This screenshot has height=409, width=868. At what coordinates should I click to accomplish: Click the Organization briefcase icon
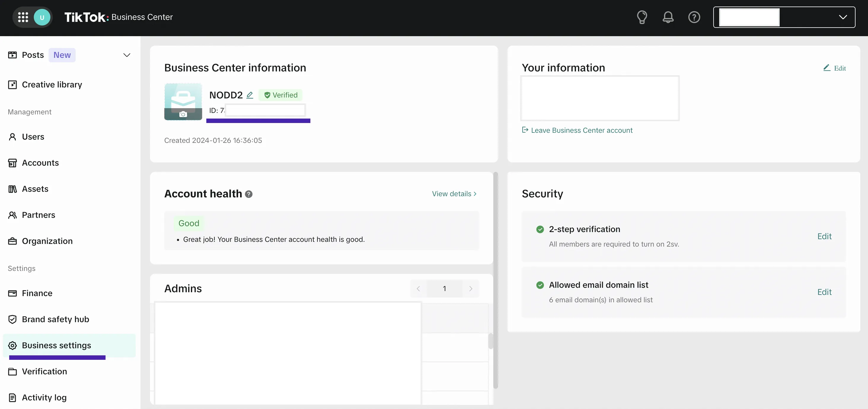point(12,241)
